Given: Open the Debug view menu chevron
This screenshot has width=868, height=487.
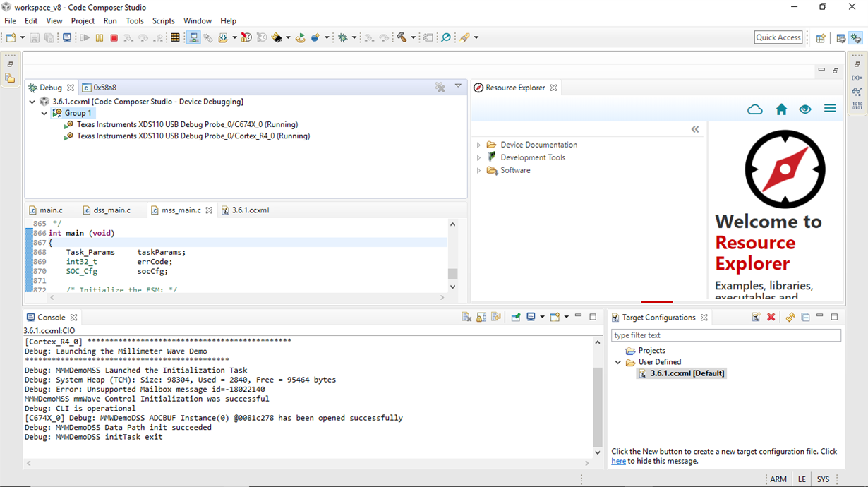Looking at the screenshot, I should point(458,86).
